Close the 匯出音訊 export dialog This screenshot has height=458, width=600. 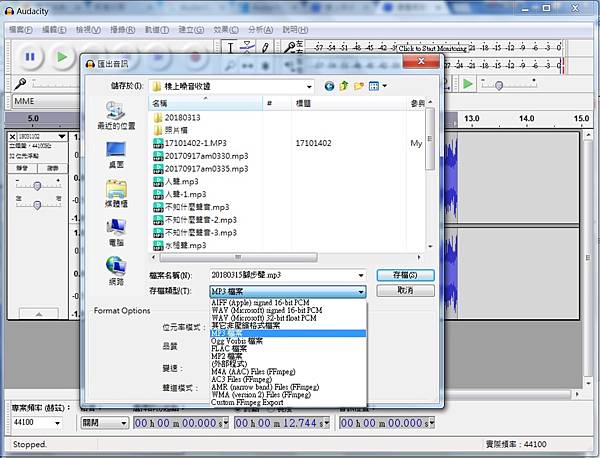(421, 61)
